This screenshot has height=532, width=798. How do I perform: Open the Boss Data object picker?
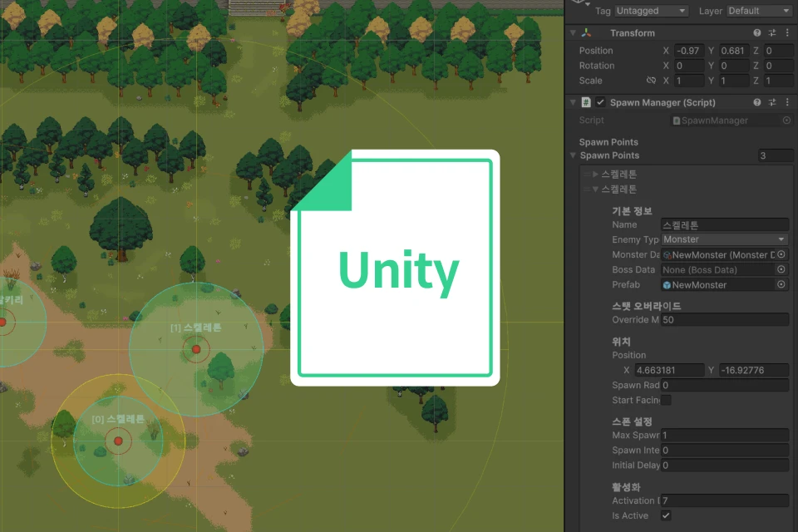[781, 269]
